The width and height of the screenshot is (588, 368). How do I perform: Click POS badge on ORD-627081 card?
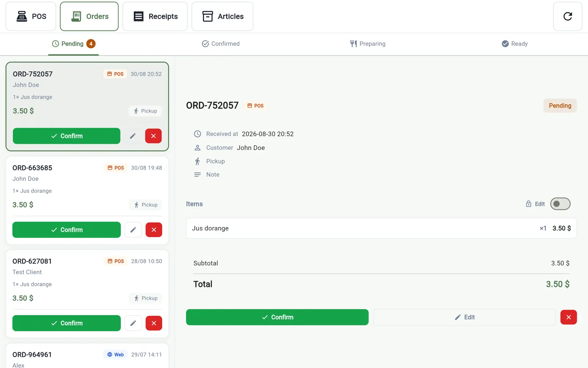(115, 261)
